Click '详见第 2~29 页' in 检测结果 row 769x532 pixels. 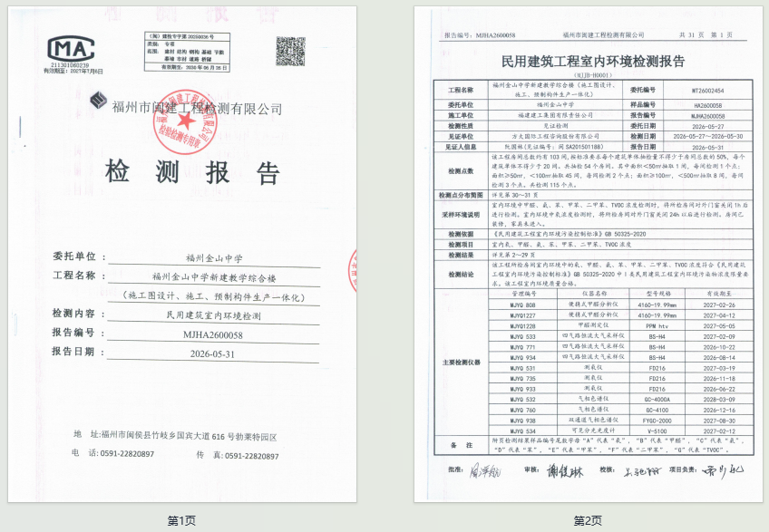click(x=513, y=255)
